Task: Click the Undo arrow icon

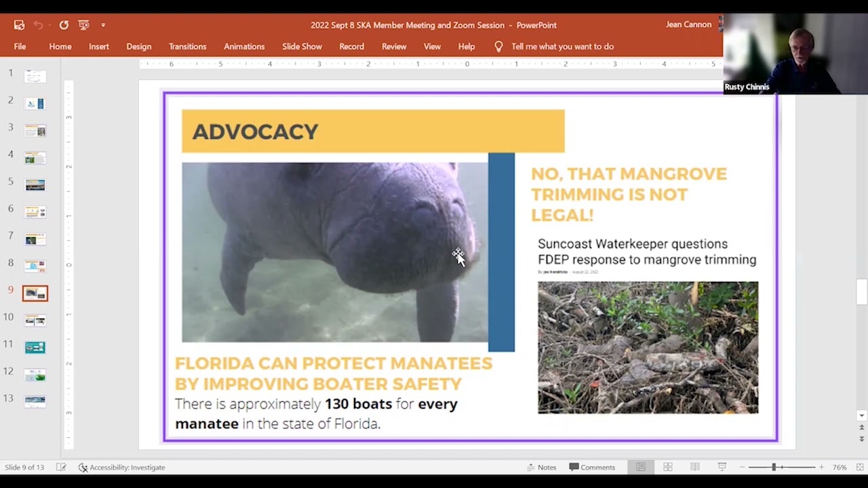Action: point(39,25)
